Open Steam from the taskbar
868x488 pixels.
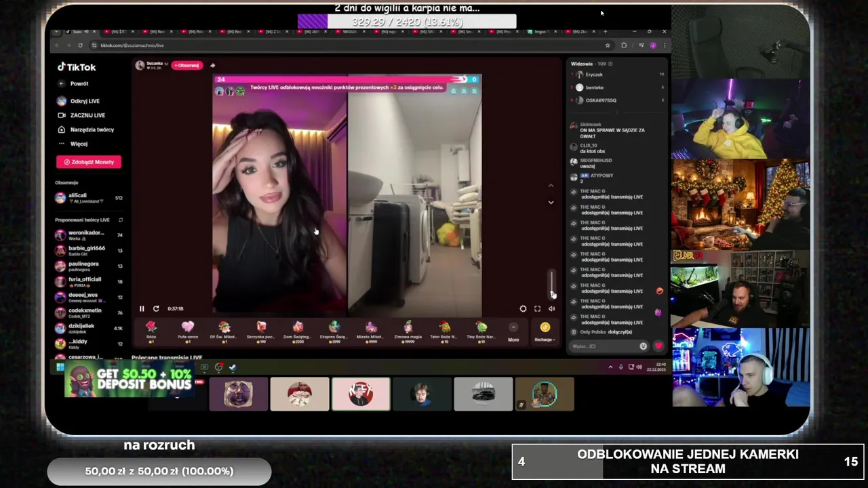(233, 367)
